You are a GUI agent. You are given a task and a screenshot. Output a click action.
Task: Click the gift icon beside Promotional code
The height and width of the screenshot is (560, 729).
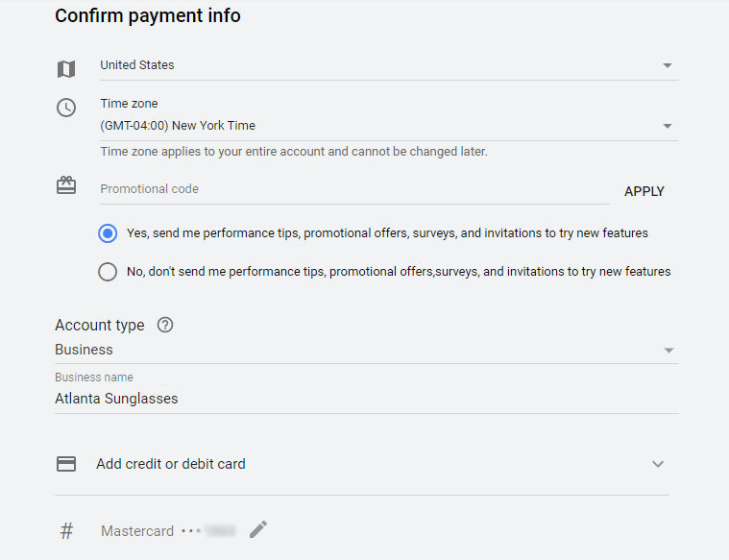66,185
